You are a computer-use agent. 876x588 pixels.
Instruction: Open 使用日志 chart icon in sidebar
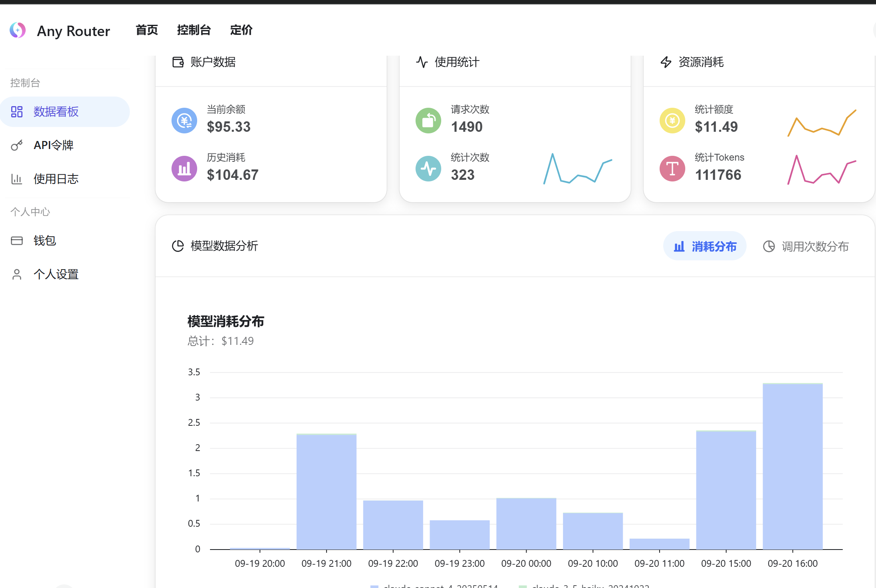pyautogui.click(x=16, y=179)
